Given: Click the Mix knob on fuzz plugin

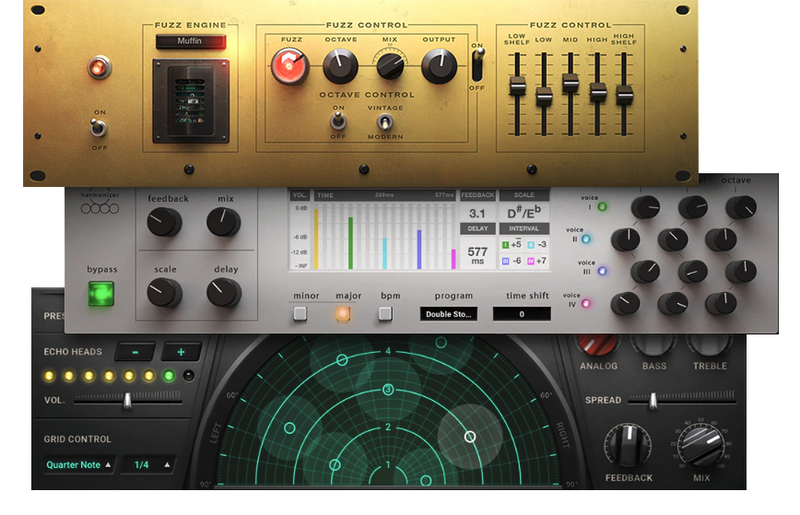Looking at the screenshot, I should tap(390, 65).
